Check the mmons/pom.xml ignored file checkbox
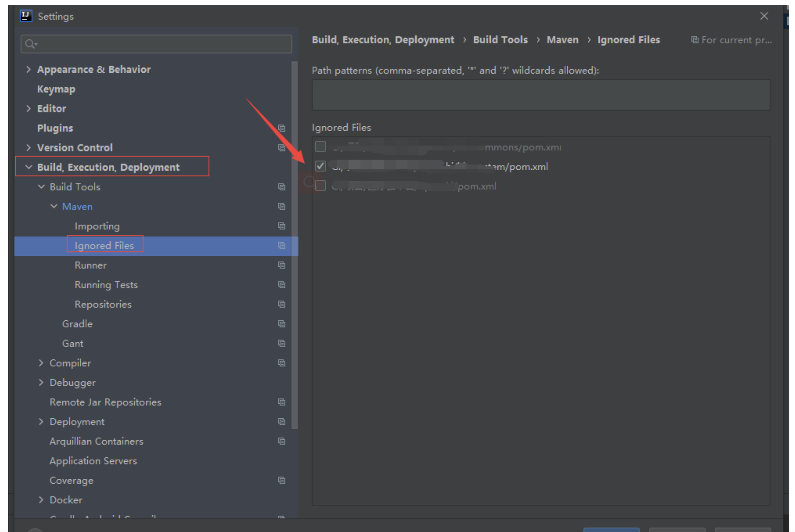The height and width of the screenshot is (532, 795). (320, 147)
